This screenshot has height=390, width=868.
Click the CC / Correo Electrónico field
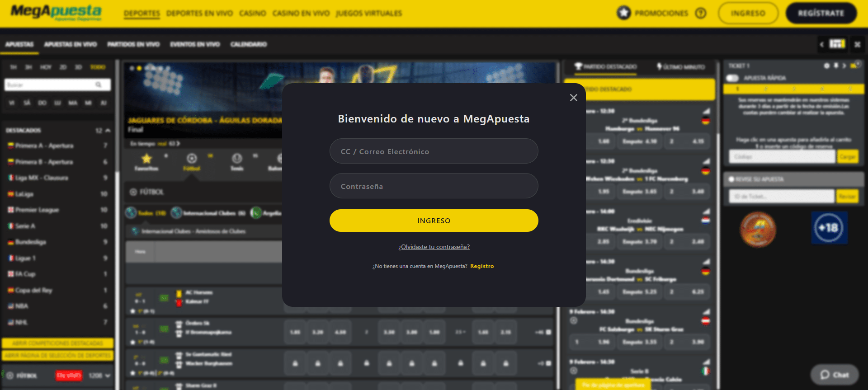(x=434, y=151)
